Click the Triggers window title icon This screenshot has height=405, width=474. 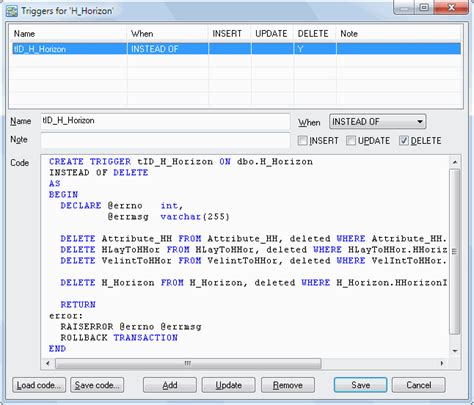point(12,11)
